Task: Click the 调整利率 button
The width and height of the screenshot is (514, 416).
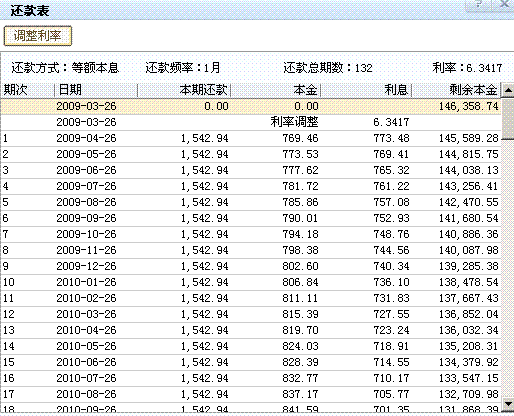Action: [x=38, y=36]
